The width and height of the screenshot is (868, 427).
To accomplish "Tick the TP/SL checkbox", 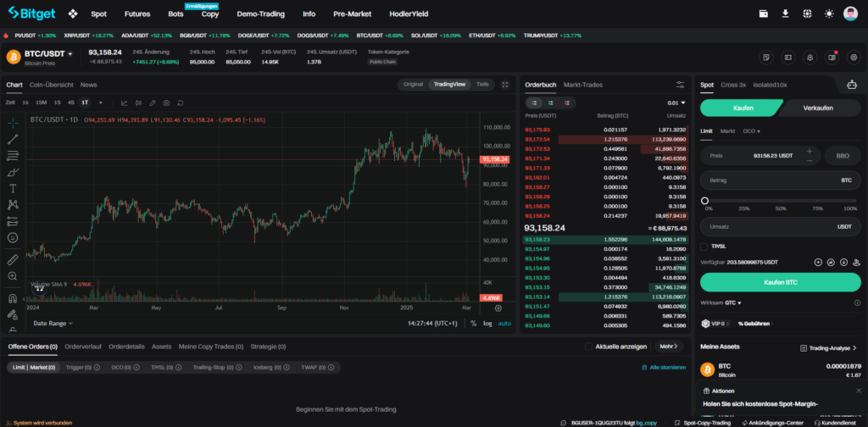I will point(704,247).
